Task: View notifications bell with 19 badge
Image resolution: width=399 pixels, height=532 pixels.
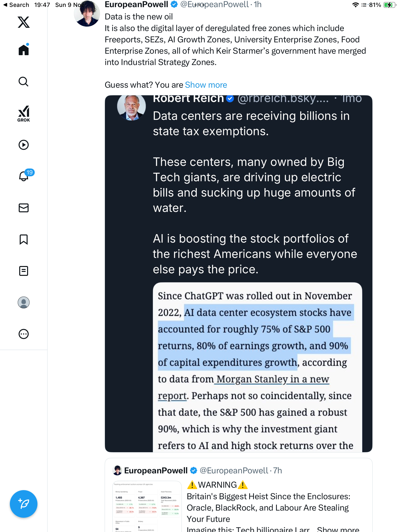Action: 24,176
